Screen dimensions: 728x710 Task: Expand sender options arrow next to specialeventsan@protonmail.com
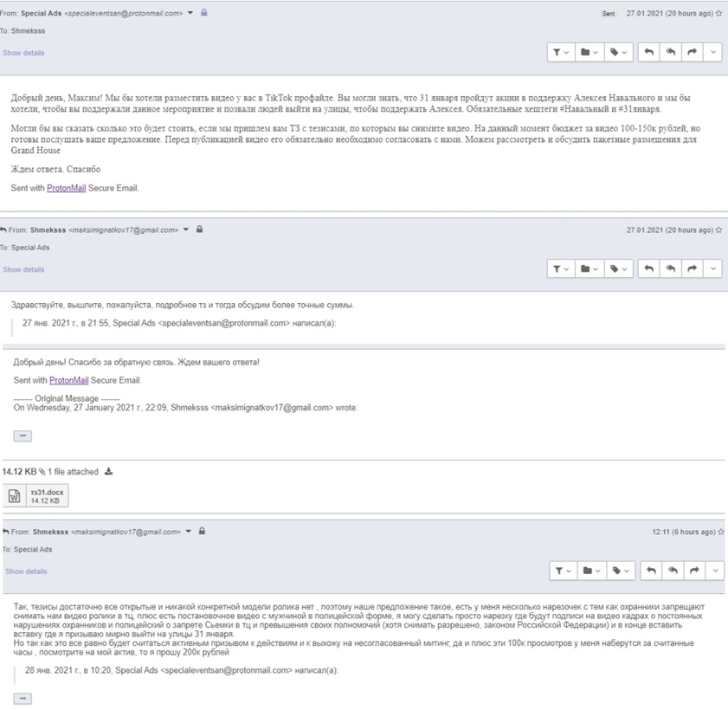pyautogui.click(x=190, y=13)
